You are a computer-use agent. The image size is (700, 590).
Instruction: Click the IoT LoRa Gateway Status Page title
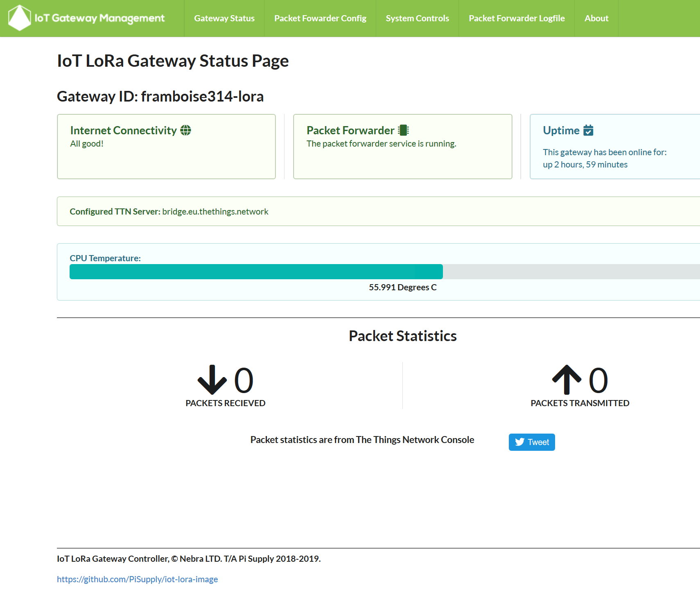point(173,61)
